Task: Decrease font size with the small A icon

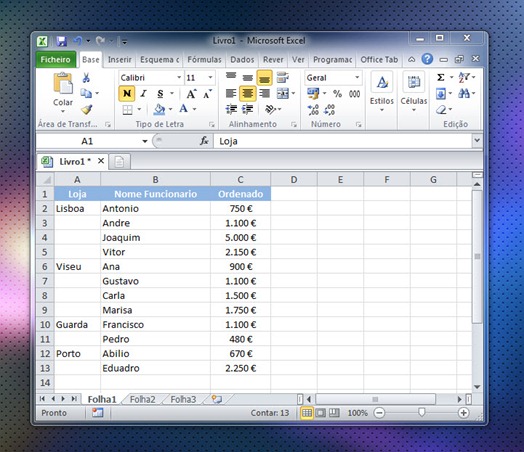Action: coord(207,94)
